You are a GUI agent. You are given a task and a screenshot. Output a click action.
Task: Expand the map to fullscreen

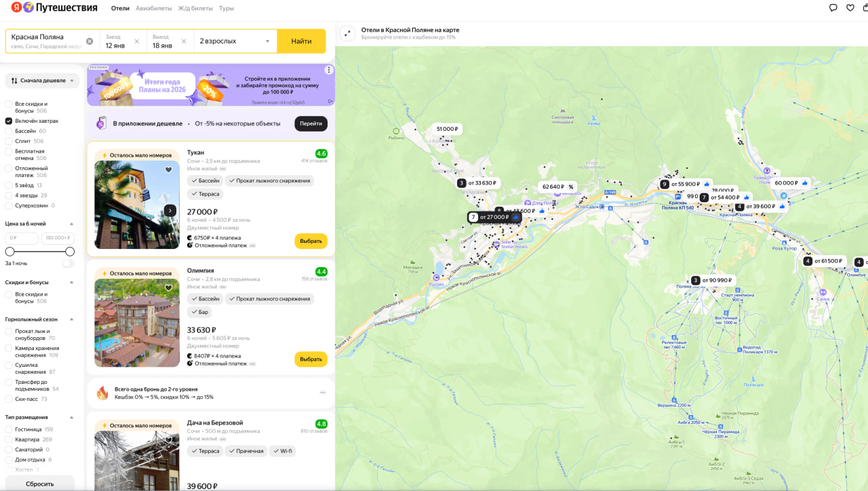(347, 33)
